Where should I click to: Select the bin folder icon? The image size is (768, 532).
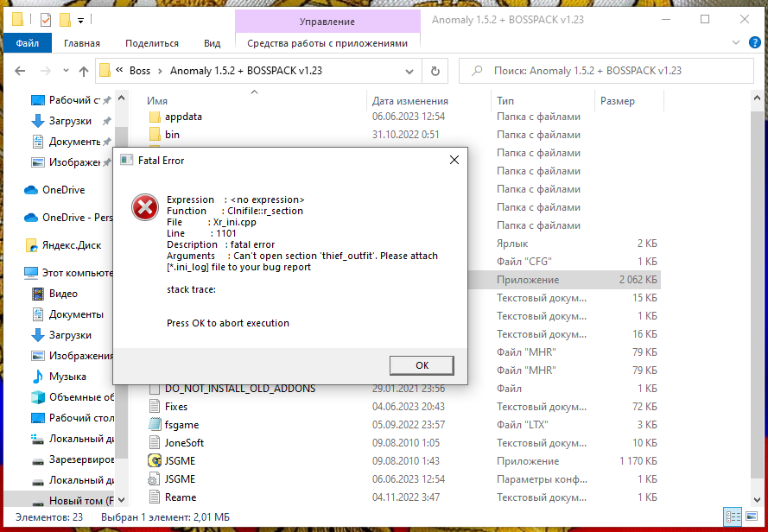[155, 135]
